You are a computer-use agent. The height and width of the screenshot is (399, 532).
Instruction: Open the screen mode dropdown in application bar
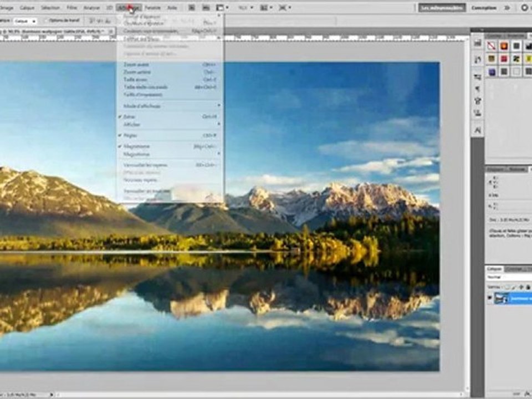285,7
